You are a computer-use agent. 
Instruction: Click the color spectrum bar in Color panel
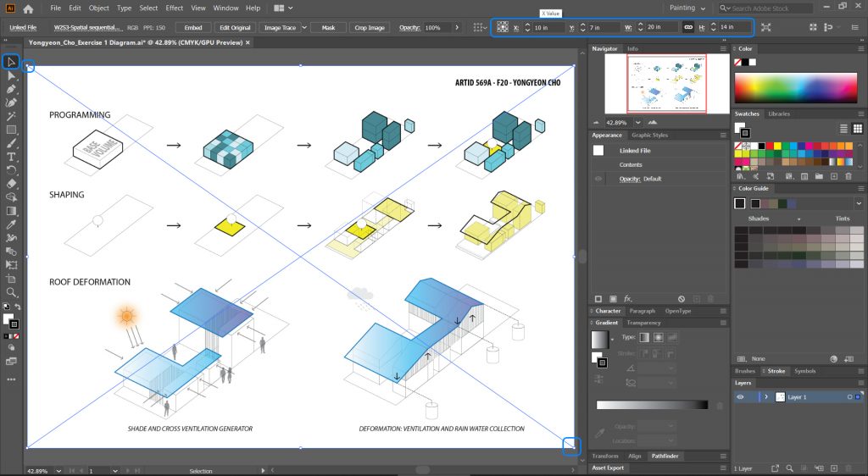pos(797,88)
